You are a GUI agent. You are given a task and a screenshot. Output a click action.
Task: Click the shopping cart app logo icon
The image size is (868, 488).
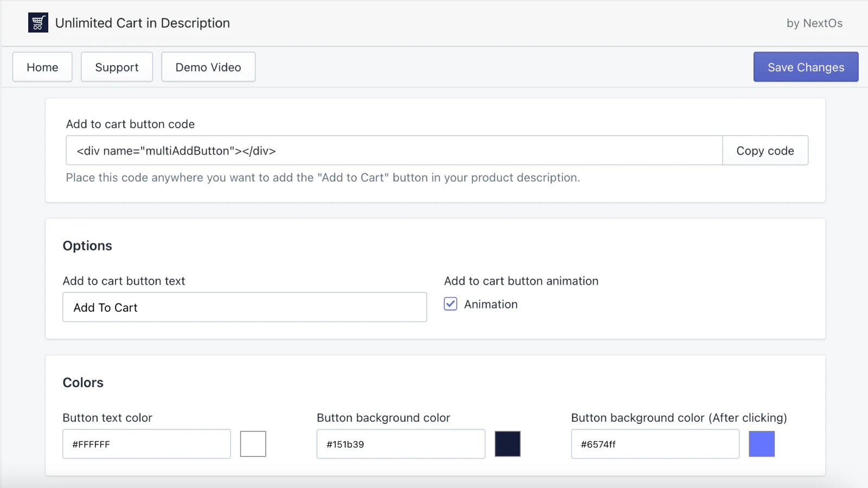pos(38,23)
